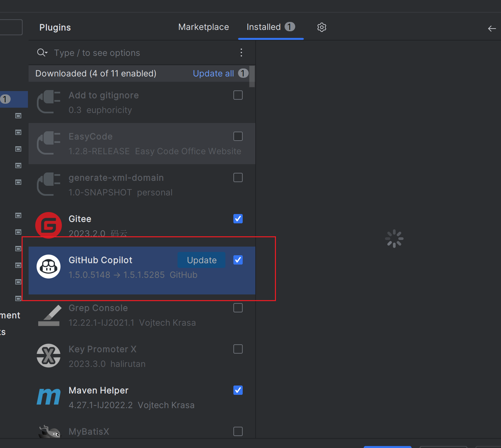Viewport: 501px width, 448px height.
Task: Open the plugins settings gear icon
Action: pyautogui.click(x=321, y=27)
